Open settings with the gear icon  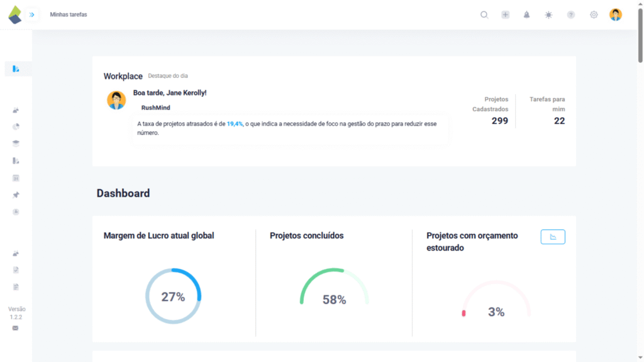593,14
